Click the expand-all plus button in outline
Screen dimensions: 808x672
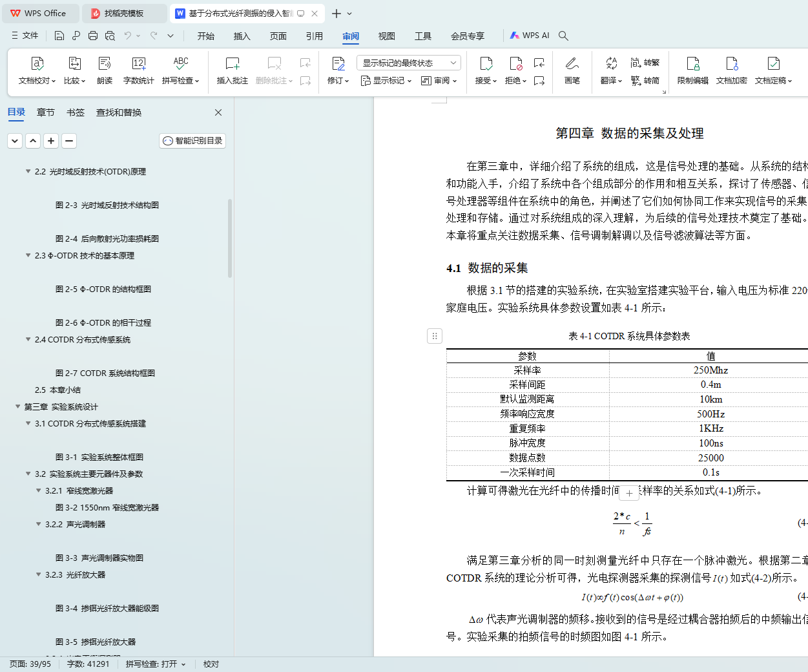51,140
